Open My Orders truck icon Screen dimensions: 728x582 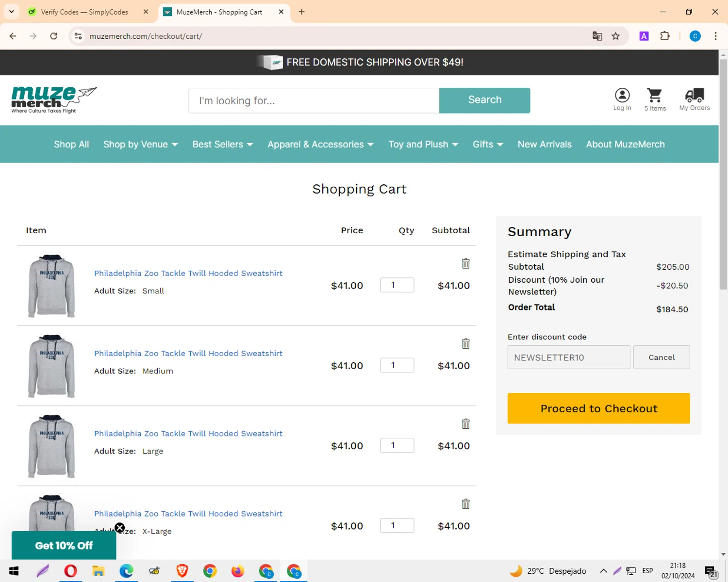click(695, 99)
